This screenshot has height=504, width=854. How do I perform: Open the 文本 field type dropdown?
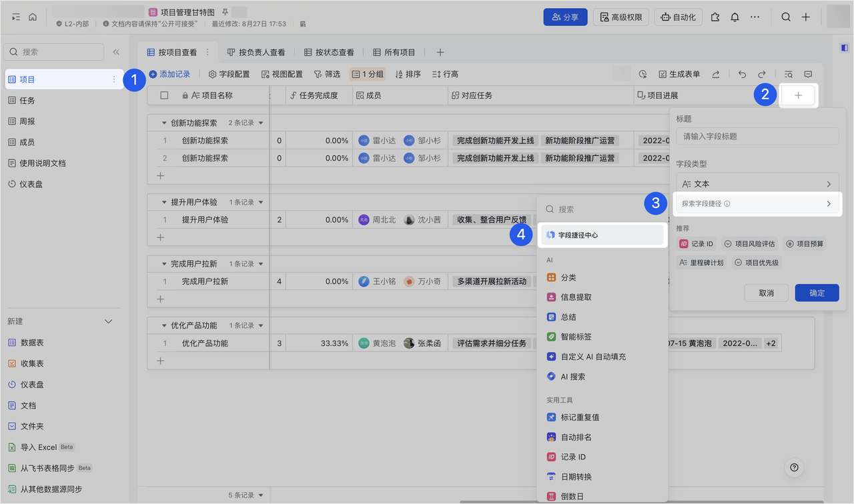pos(757,184)
